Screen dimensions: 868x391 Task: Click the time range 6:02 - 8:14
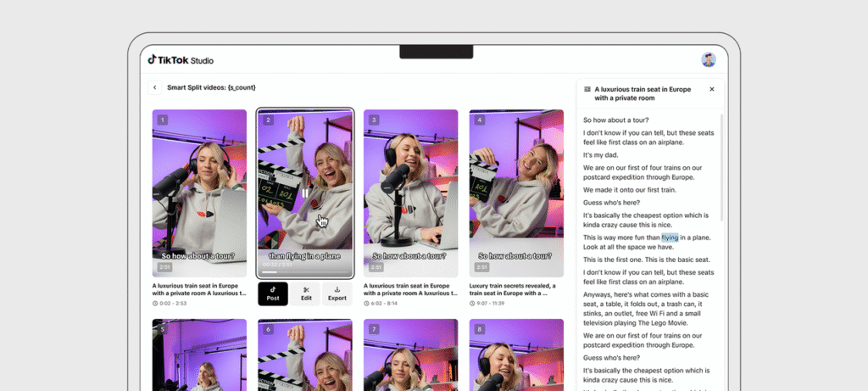(x=381, y=304)
